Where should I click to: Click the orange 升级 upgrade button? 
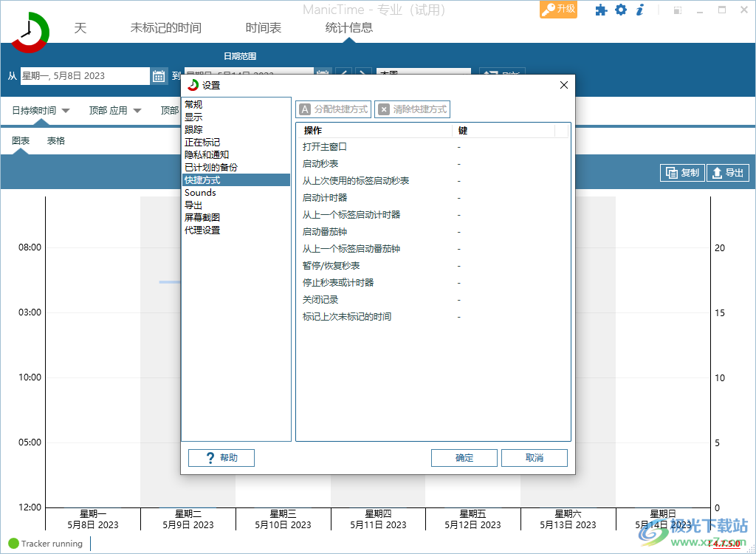(x=558, y=9)
